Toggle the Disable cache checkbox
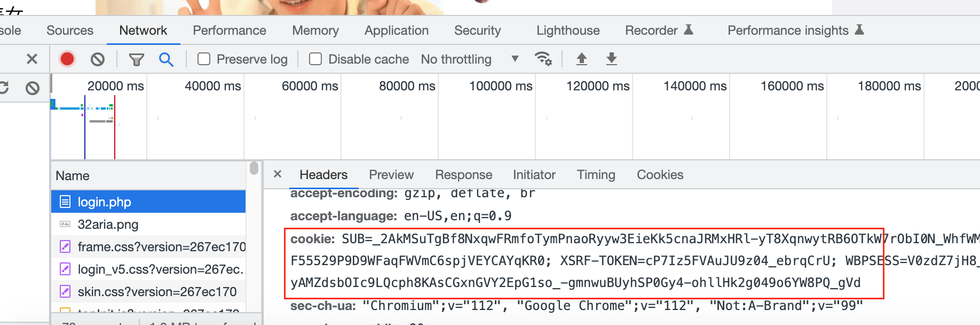980x325 pixels. (315, 59)
